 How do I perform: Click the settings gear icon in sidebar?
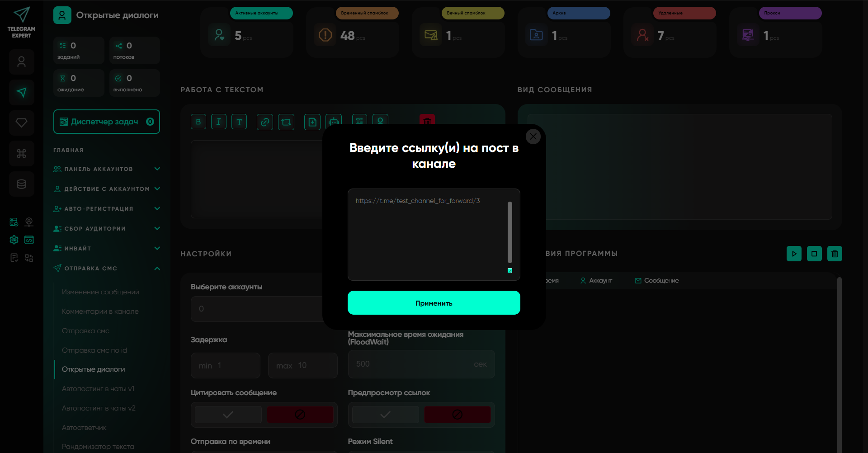(14, 240)
